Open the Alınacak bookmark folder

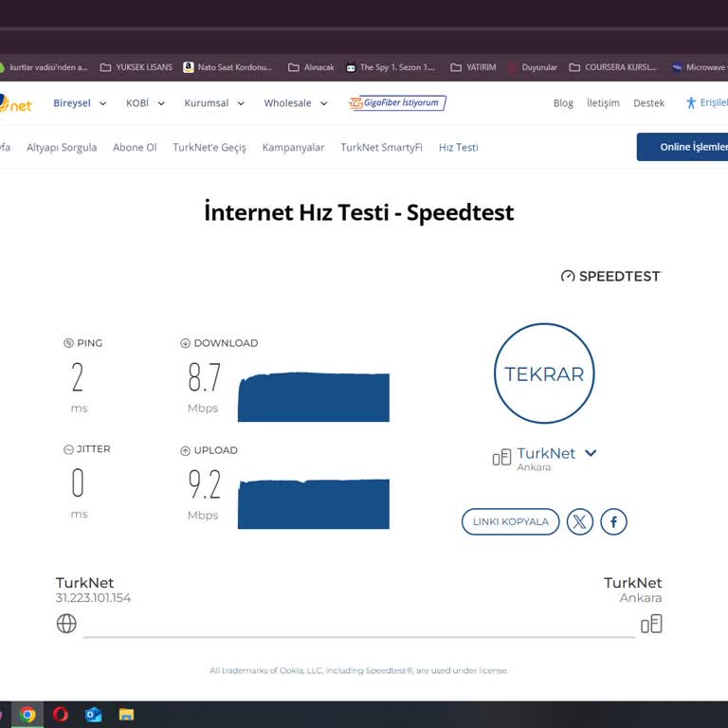[311, 67]
